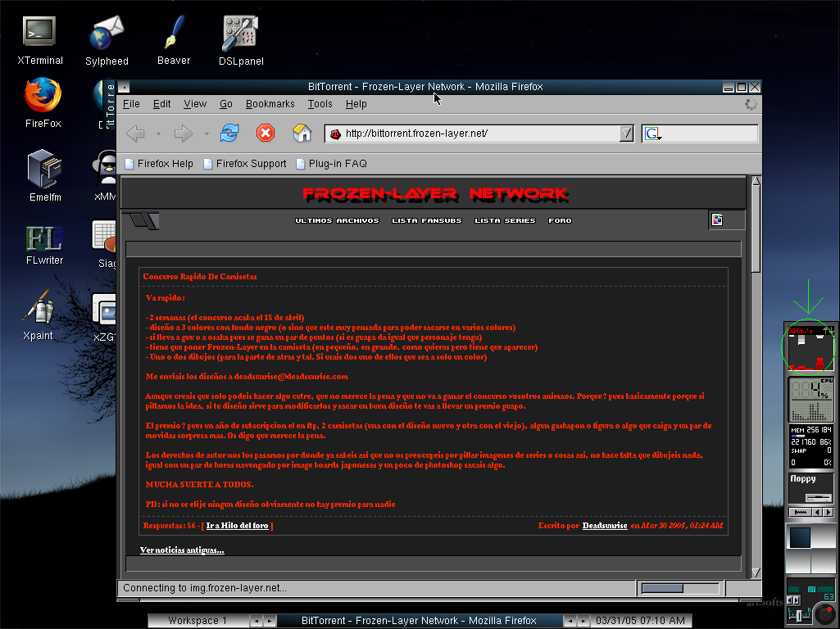Screen dimensions: 840x629
Task: Open the Firefox window menu button in title bar
Action: pos(125,87)
